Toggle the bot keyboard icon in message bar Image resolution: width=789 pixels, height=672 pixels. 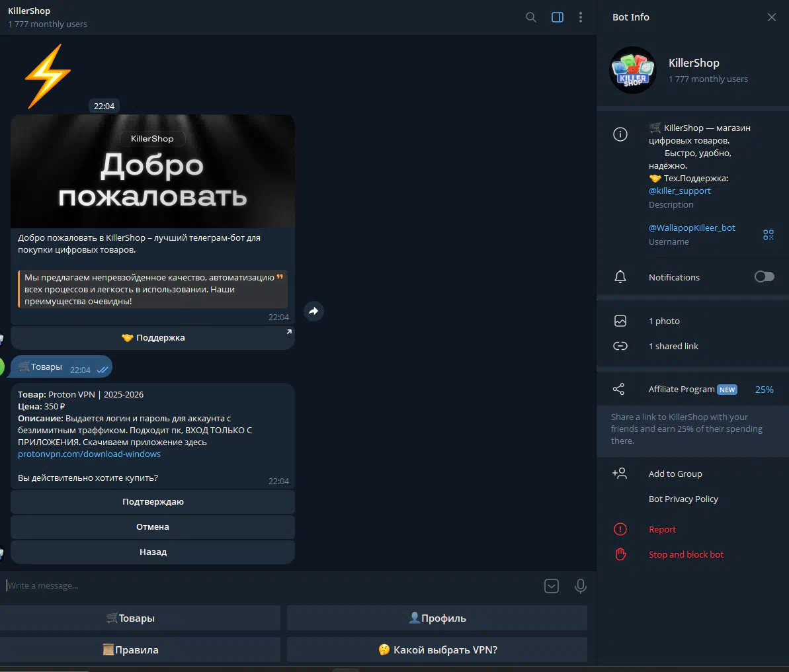[x=552, y=586]
